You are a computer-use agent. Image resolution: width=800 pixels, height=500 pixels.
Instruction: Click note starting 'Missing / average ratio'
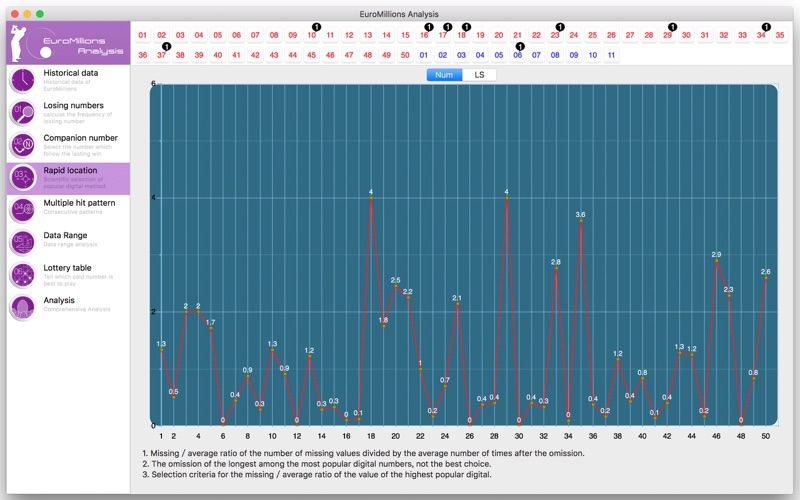click(363, 453)
